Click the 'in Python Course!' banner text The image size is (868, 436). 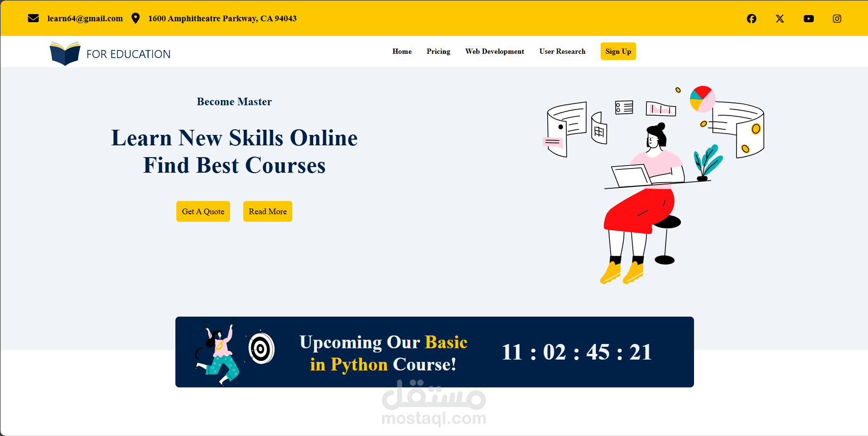click(383, 364)
